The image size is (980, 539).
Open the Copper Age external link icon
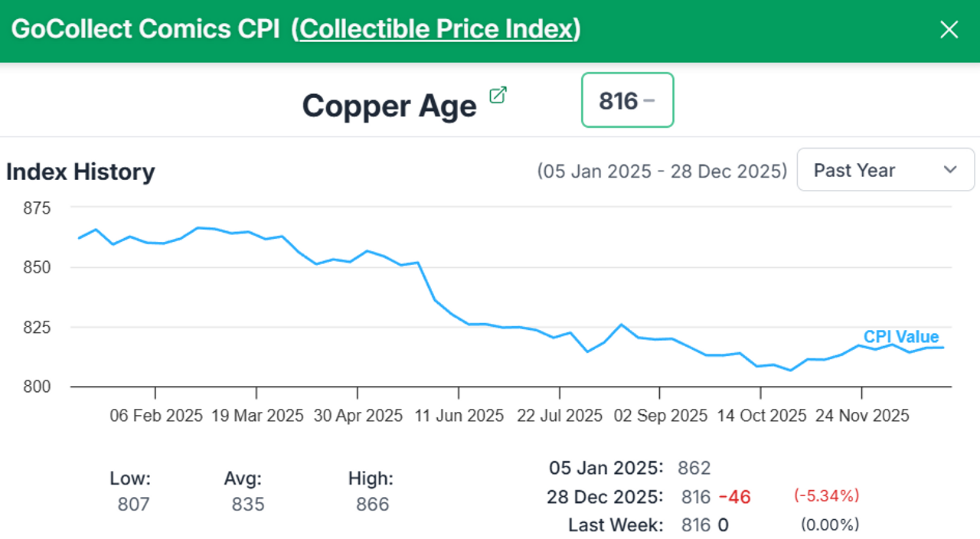point(498,95)
